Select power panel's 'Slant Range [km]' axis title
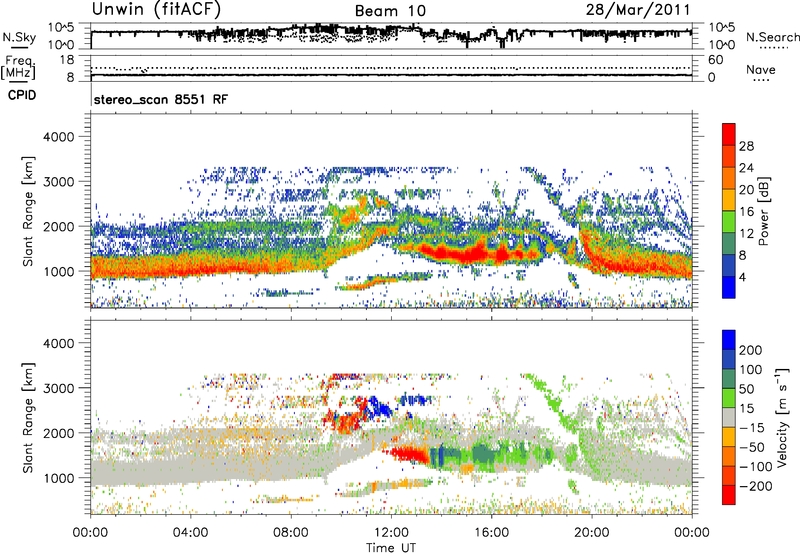 coord(29,211)
